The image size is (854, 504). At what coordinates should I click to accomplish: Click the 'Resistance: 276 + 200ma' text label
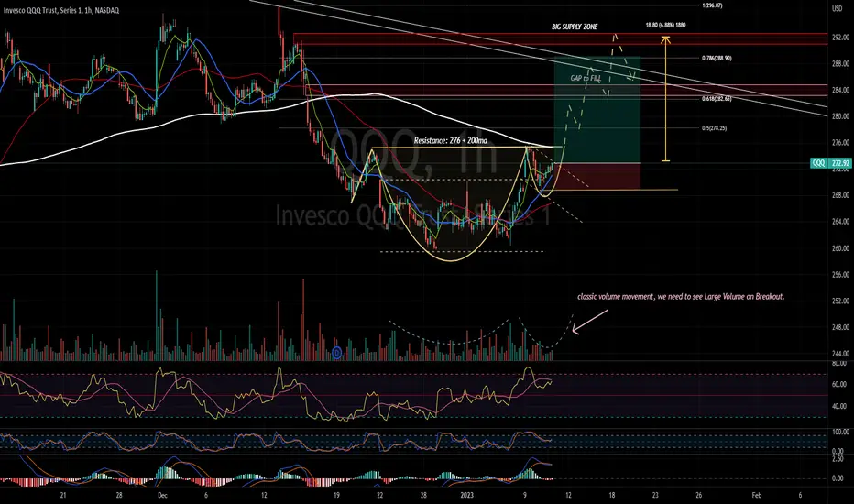(x=451, y=140)
